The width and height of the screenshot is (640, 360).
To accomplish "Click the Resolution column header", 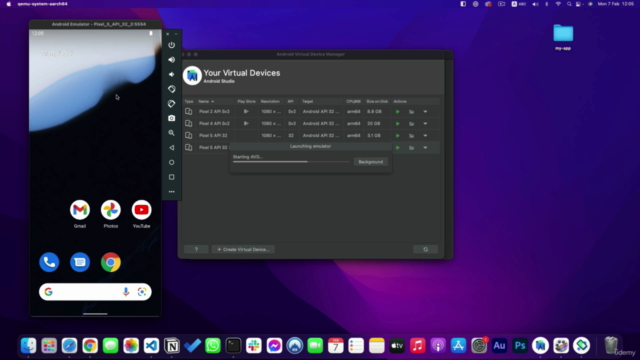I will (270, 101).
